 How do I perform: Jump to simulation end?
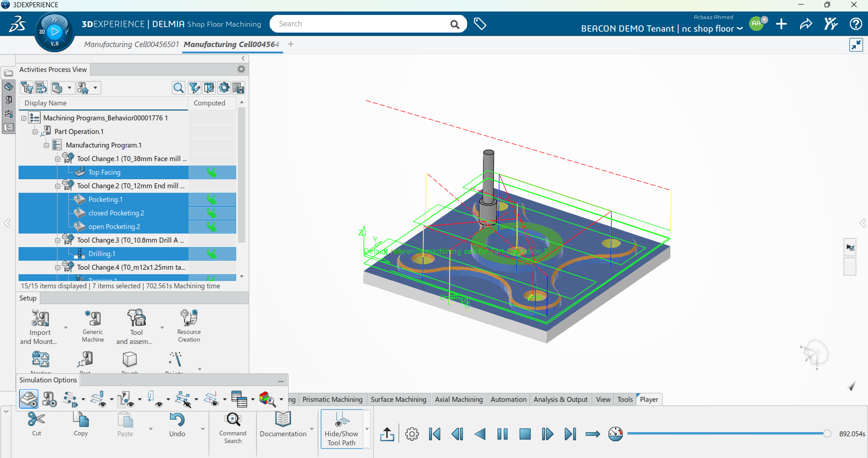click(570, 434)
